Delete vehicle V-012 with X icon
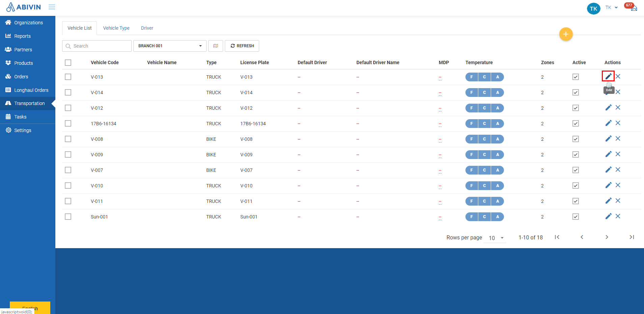 pos(618,107)
